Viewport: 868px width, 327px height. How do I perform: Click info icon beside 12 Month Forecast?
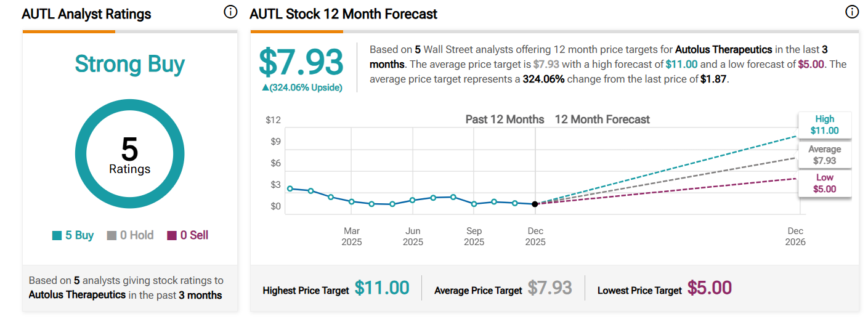[852, 12]
